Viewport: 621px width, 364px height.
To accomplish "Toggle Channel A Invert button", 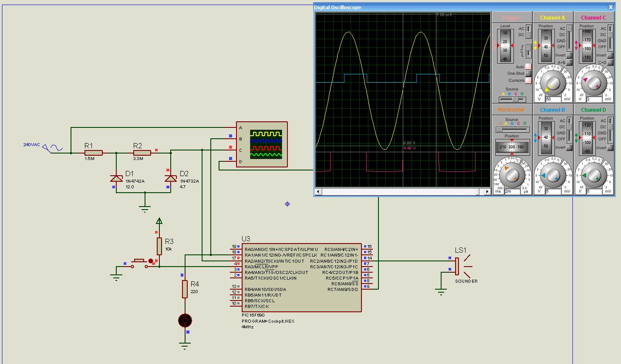I will pos(569,56).
